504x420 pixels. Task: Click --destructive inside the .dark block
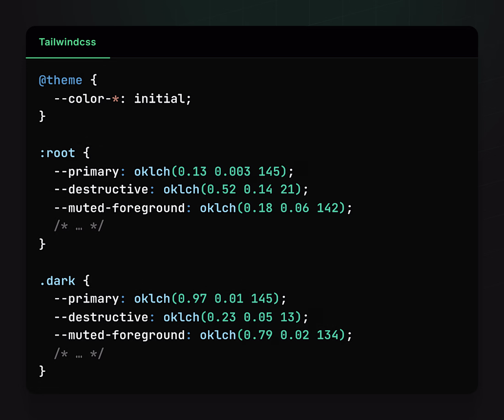[101, 317]
